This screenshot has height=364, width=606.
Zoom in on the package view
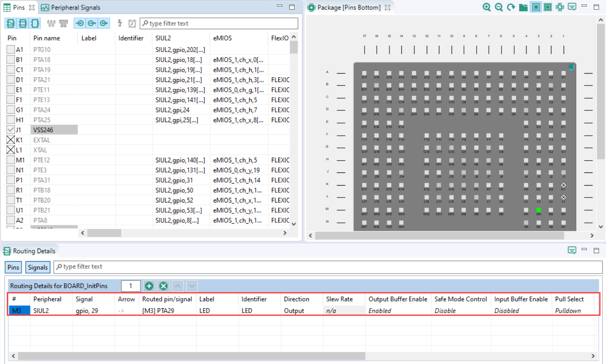486,7
